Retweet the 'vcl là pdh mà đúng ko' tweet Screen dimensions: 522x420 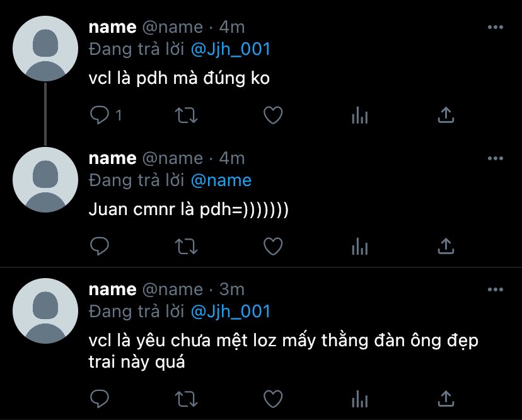(x=187, y=115)
